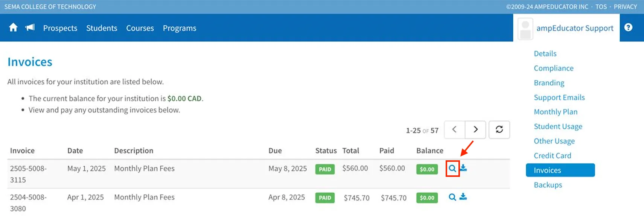Open the Courses menu
Screen dimensions: 644x216
pos(140,28)
